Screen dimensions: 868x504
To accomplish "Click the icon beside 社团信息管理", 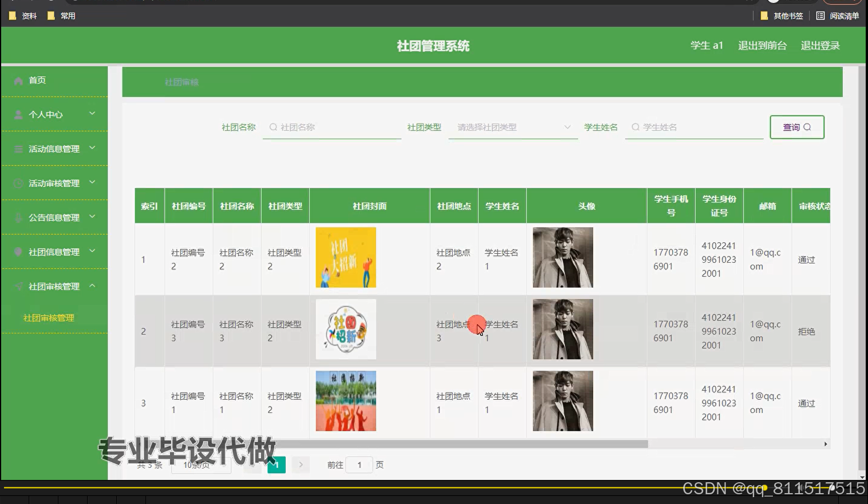I will (x=18, y=252).
